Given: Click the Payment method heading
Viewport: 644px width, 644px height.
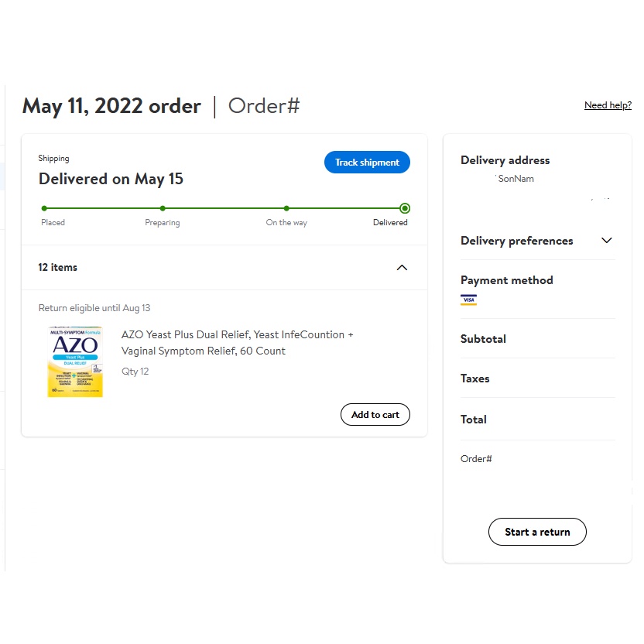Looking at the screenshot, I should tap(506, 280).
